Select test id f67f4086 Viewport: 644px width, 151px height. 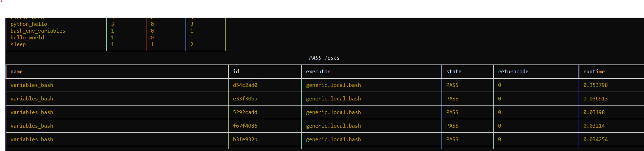245,126
